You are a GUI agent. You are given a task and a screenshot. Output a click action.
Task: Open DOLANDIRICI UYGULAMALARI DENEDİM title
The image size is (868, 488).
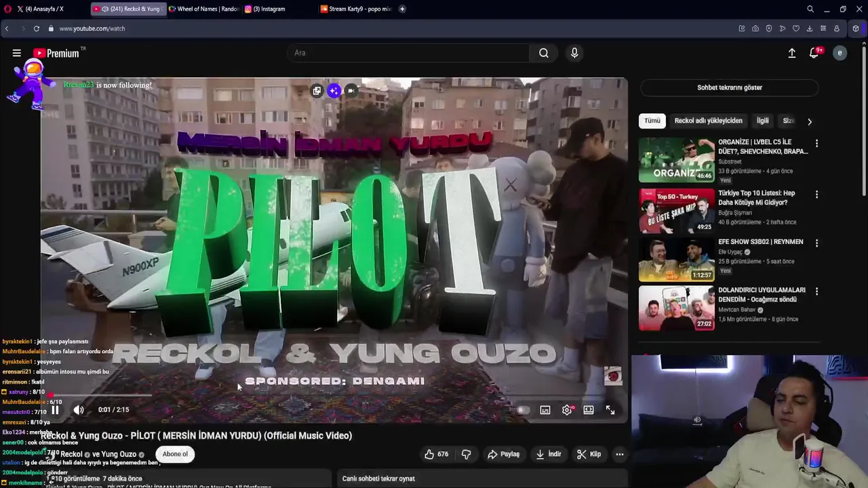pos(762,295)
